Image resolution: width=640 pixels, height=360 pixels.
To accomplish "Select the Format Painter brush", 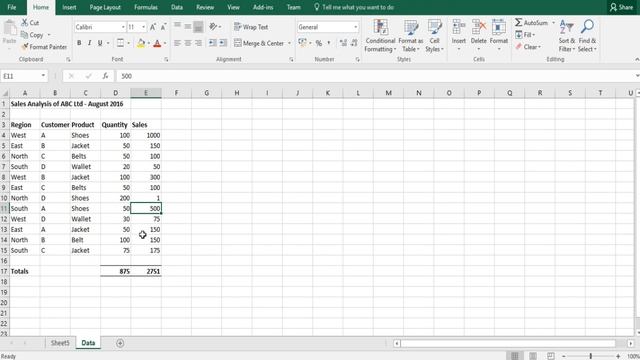I will [x=25, y=47].
